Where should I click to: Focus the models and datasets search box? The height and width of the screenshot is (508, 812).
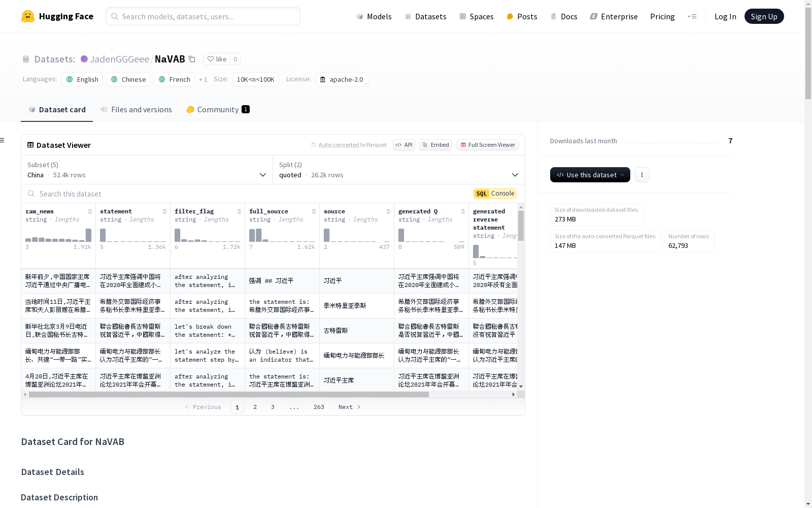(x=203, y=16)
